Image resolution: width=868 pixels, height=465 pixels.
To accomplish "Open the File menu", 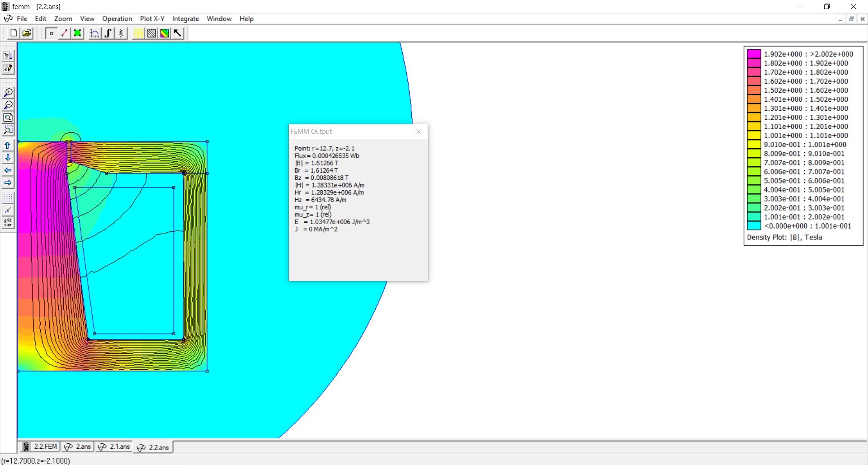I will (x=22, y=19).
